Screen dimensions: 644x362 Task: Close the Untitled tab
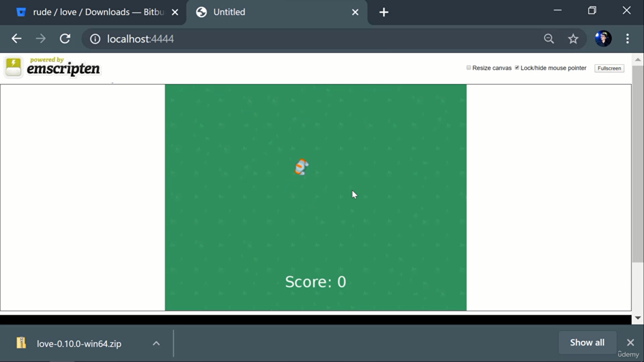click(x=355, y=12)
